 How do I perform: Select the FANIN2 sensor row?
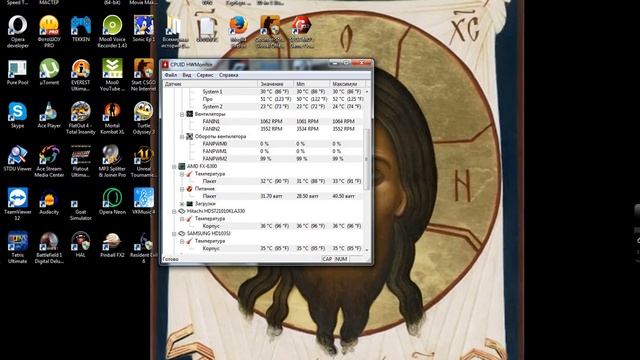(x=262, y=129)
